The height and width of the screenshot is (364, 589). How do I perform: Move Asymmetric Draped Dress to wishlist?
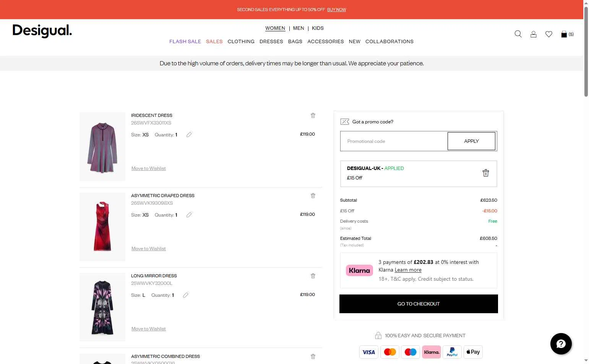point(148,249)
